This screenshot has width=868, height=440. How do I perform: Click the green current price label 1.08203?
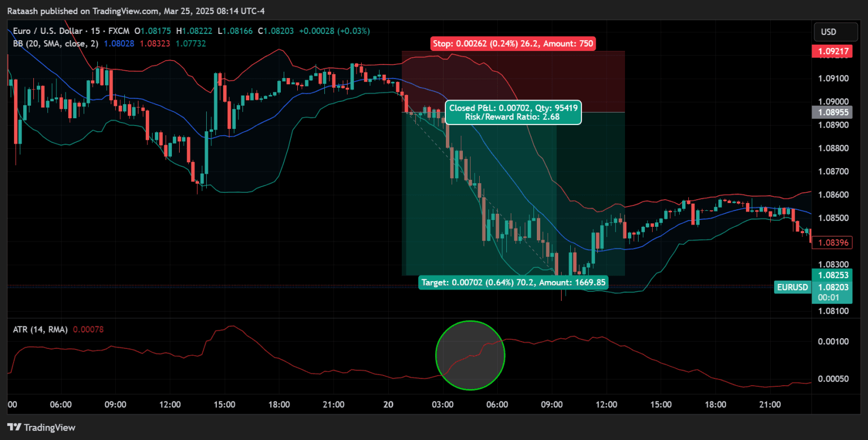click(x=834, y=287)
